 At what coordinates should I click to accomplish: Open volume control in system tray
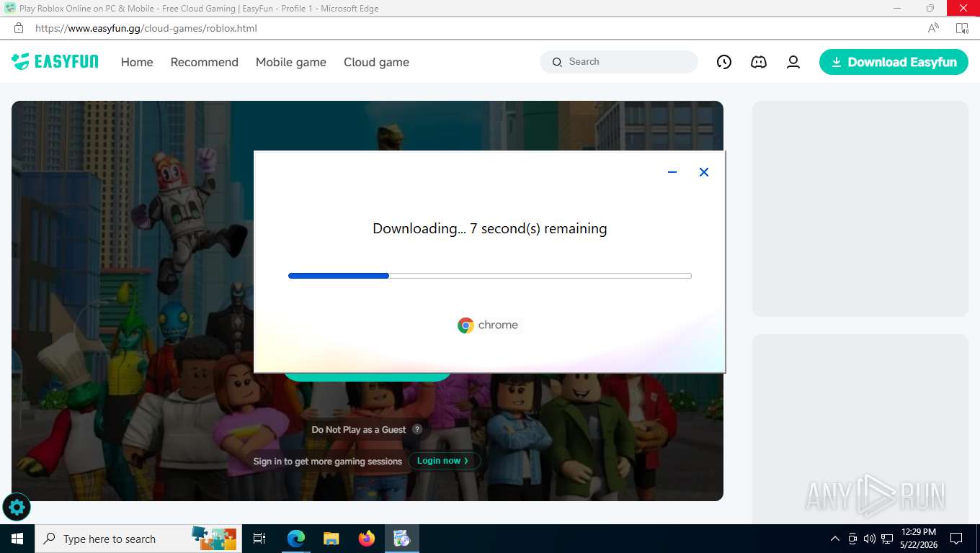[870, 539]
